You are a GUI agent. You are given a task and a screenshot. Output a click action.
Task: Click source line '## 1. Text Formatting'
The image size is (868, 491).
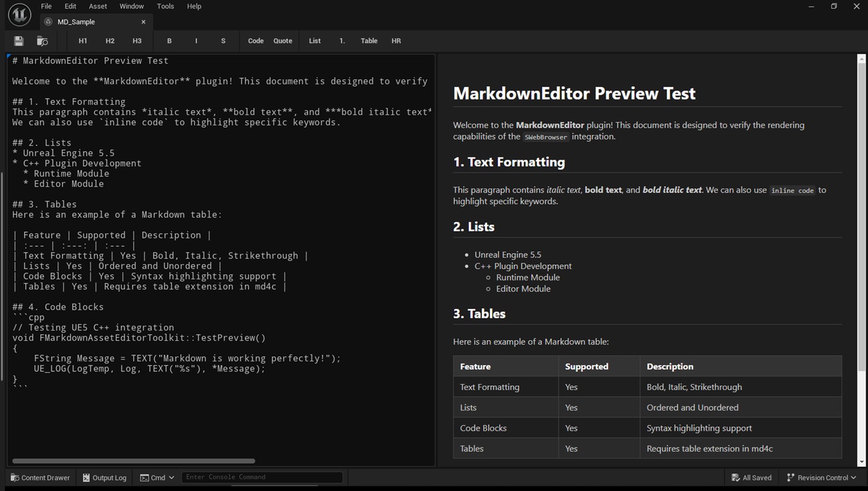(69, 102)
